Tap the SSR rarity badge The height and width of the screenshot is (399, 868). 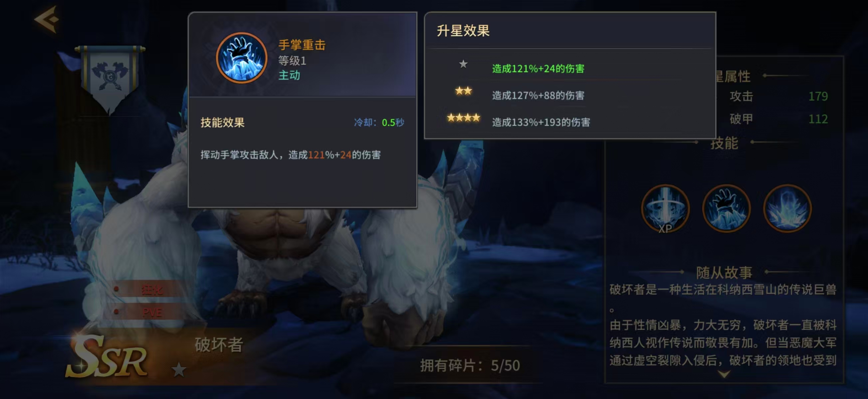[x=107, y=357]
